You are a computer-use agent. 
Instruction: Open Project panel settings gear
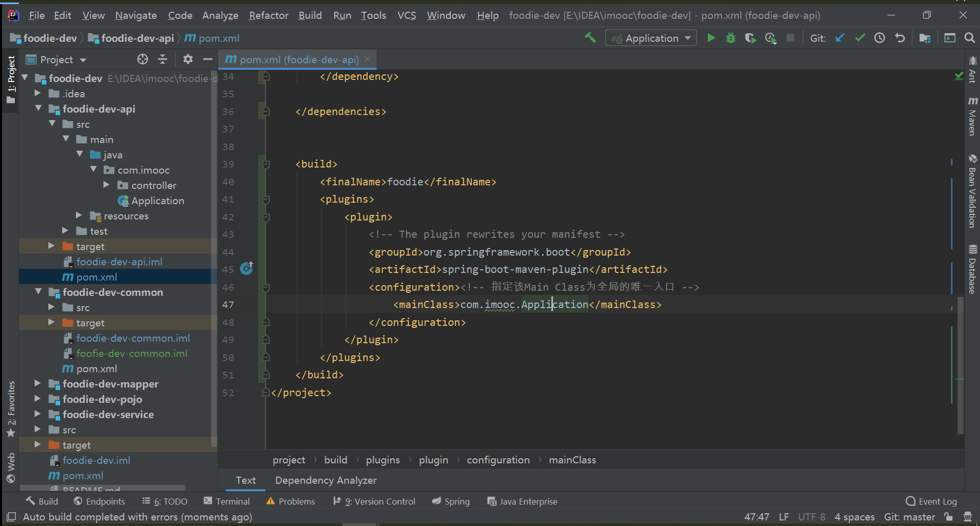tap(188, 60)
